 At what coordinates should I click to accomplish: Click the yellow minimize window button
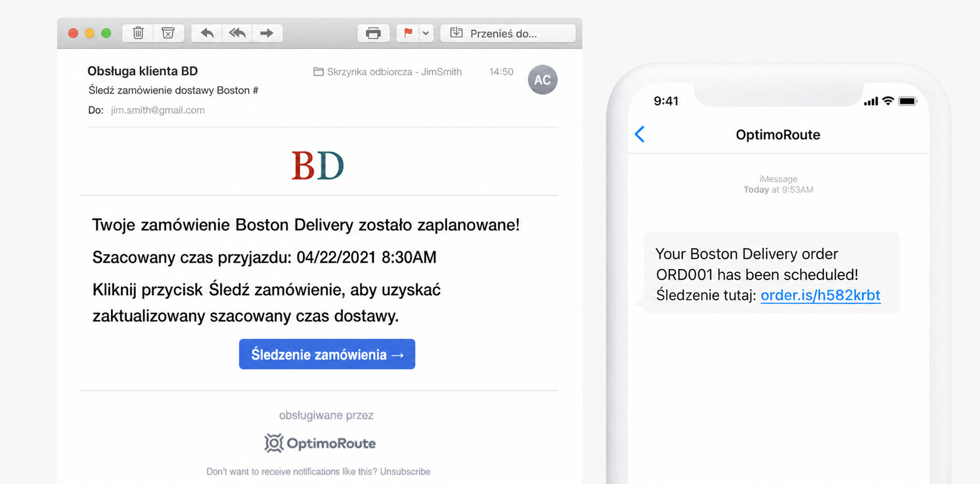tap(90, 33)
